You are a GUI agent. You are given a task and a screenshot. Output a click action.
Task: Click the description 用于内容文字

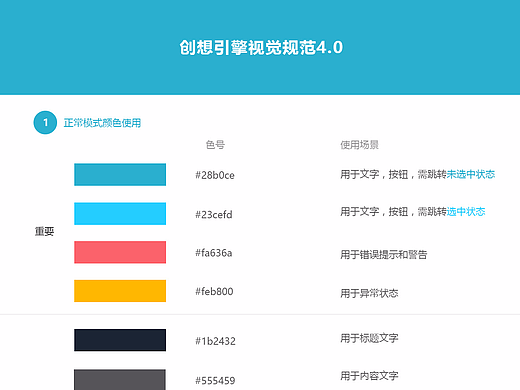coord(369,376)
